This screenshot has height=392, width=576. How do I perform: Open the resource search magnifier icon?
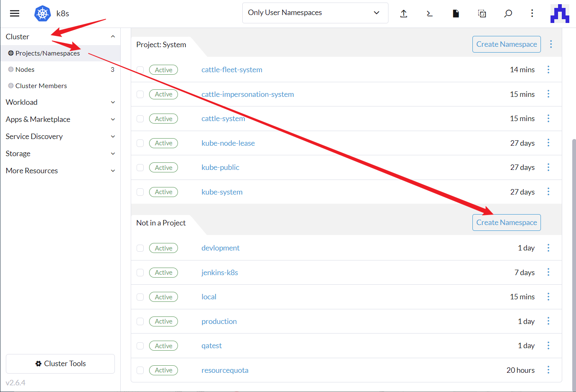(x=508, y=13)
